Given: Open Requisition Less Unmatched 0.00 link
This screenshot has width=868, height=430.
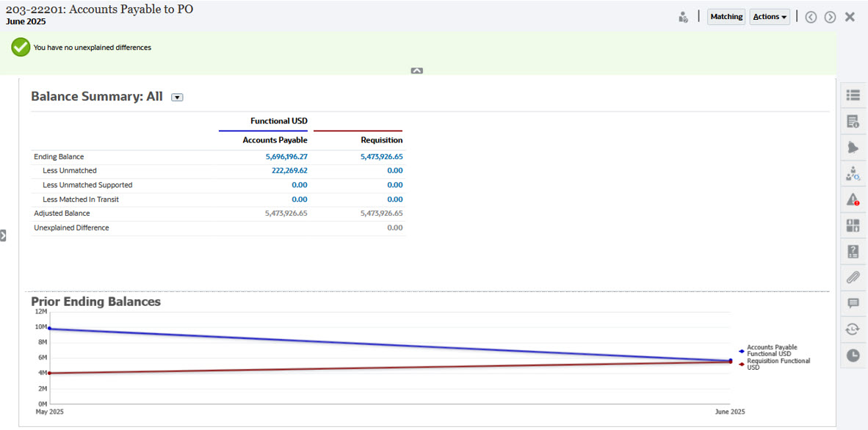Looking at the screenshot, I should pyautogui.click(x=394, y=170).
